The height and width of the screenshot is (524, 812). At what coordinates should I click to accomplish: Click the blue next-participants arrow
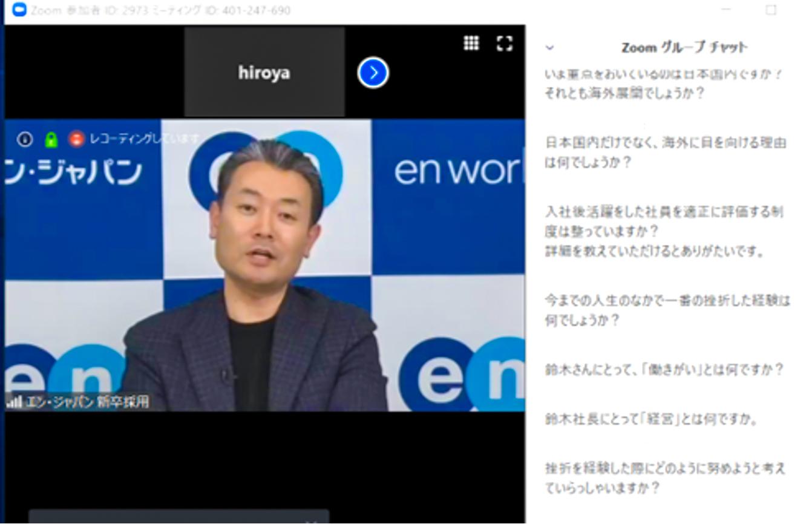[x=373, y=73]
